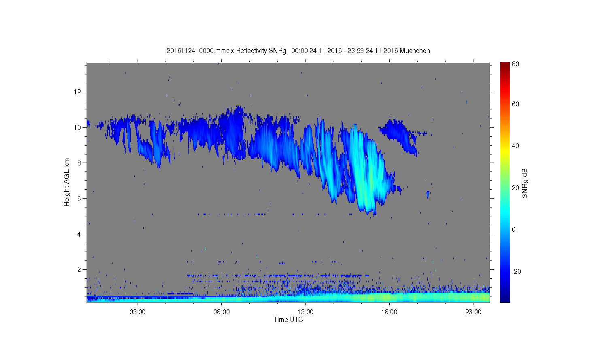Viewport: 607px width, 364px height.
Task: Click the colorbar value 40
Action: [516, 146]
